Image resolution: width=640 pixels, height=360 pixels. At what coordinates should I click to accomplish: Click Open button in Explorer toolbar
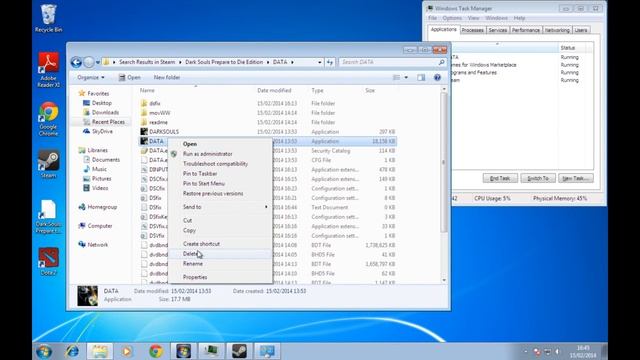tap(130, 77)
